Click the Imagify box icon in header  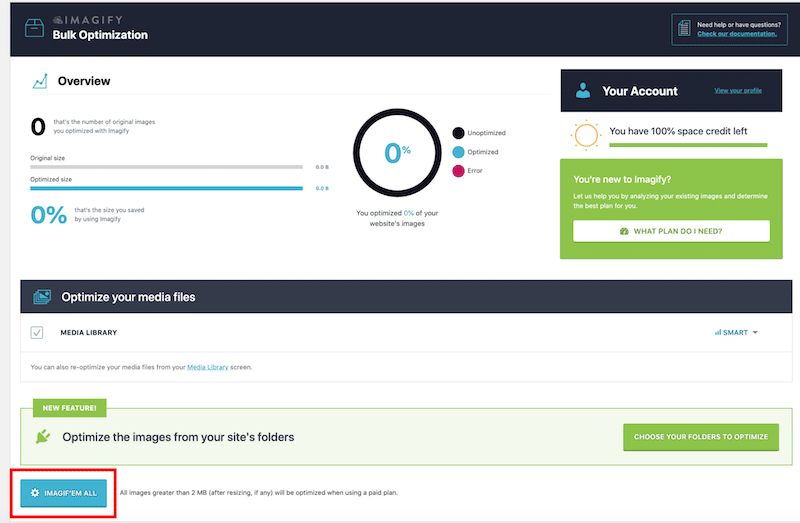[x=34, y=28]
